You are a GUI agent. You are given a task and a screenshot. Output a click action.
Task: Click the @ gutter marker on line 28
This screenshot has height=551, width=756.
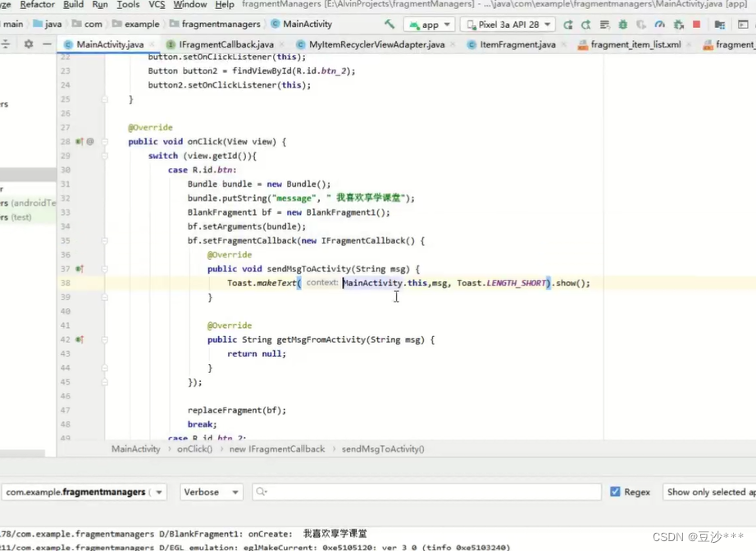90,141
